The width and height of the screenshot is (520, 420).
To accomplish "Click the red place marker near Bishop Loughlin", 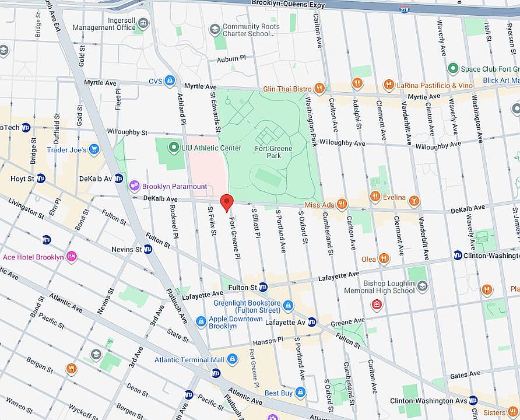I will click(x=377, y=304).
